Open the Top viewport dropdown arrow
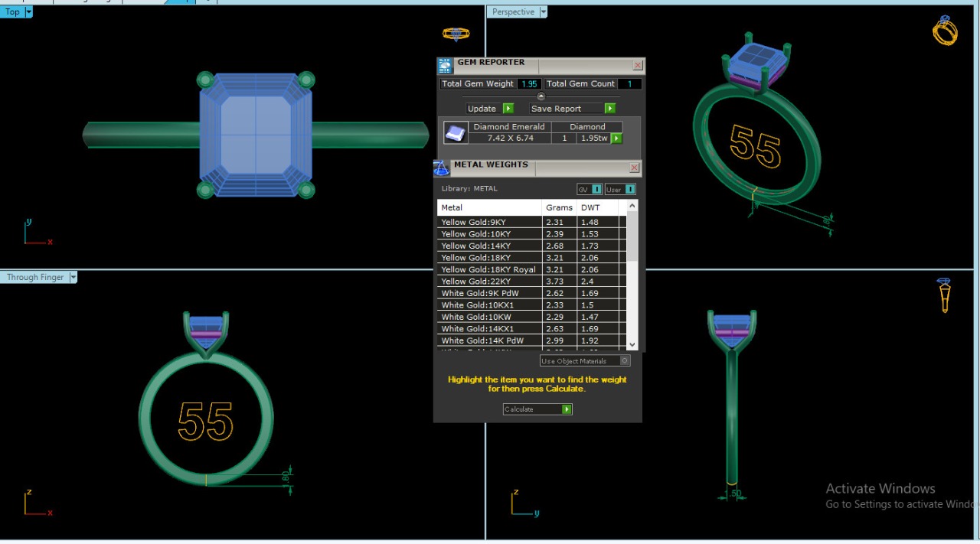The image size is (980, 544). tap(28, 12)
